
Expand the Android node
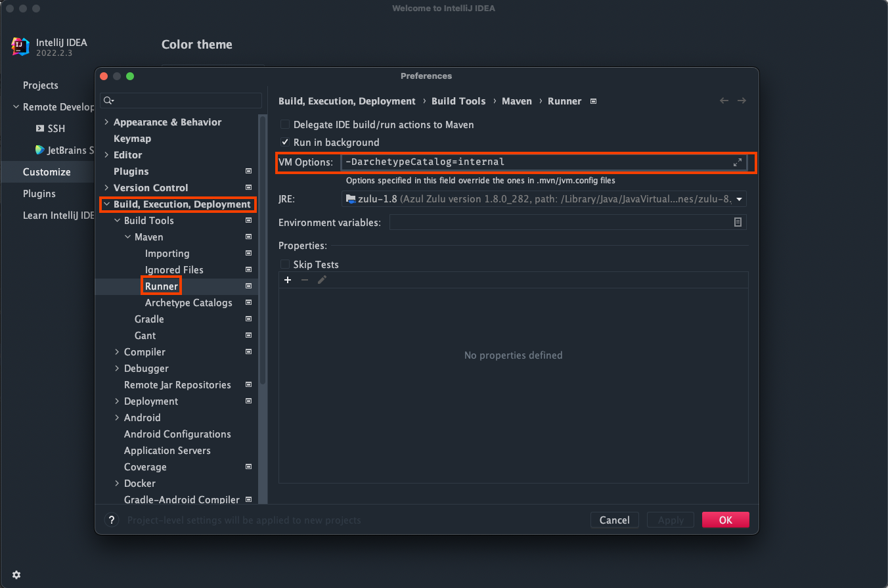click(x=117, y=418)
